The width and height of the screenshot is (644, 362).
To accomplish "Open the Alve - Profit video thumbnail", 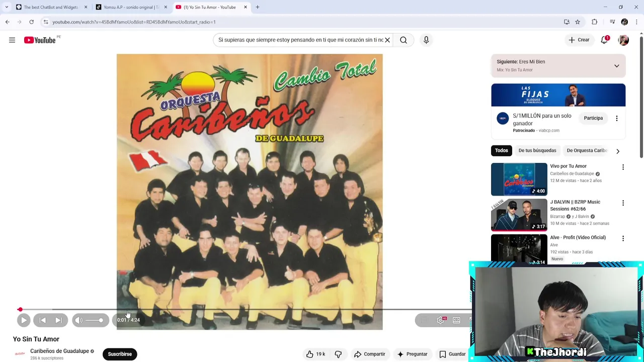I will (519, 249).
